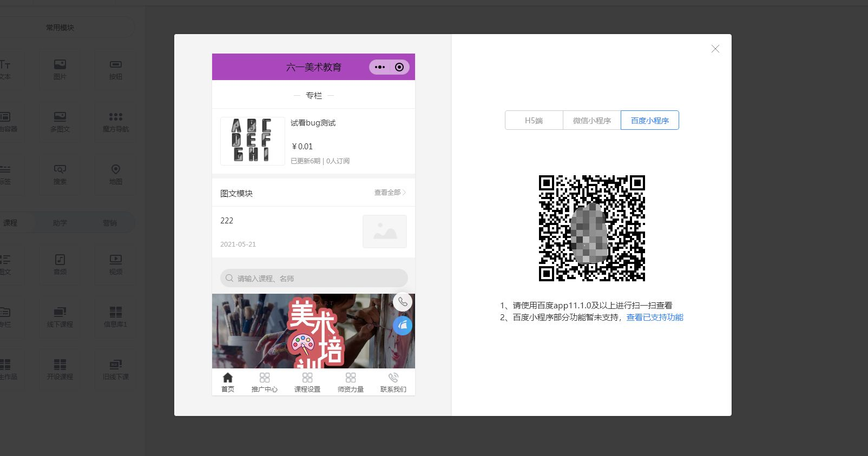Click the 2021-05-21 date text
The height and width of the screenshot is (456, 868).
[238, 244]
